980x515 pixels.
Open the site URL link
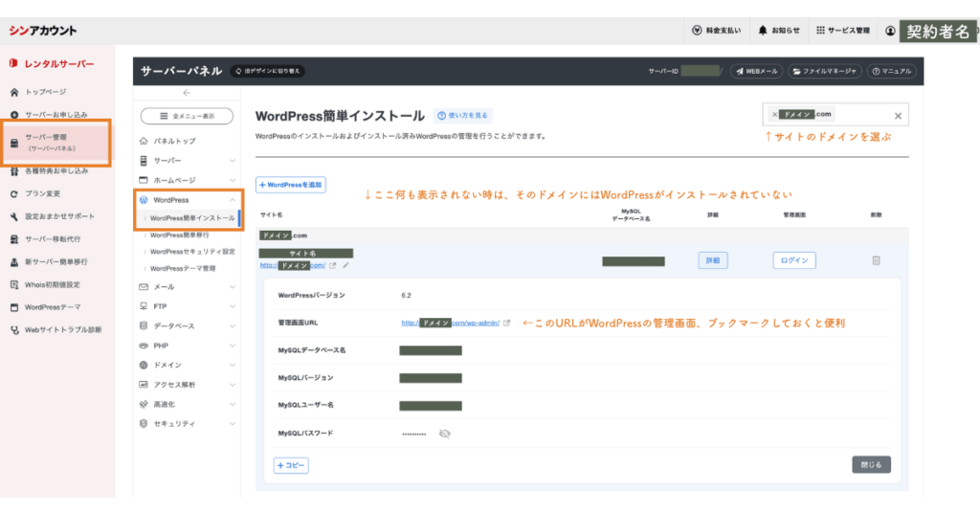coord(293,265)
